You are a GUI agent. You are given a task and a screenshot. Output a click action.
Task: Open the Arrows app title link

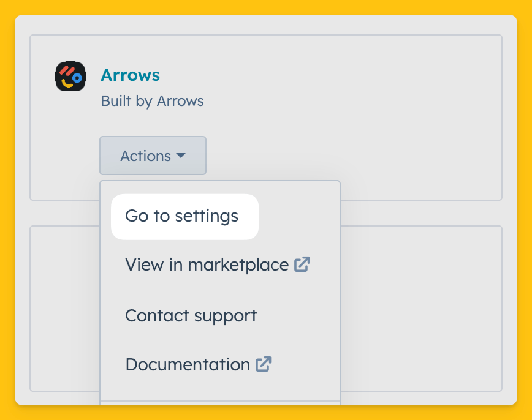coord(131,75)
